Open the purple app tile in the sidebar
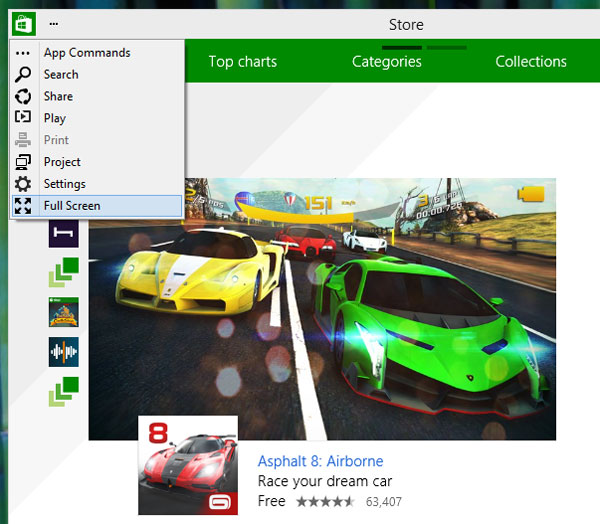The width and height of the screenshot is (600, 524). pos(64,233)
